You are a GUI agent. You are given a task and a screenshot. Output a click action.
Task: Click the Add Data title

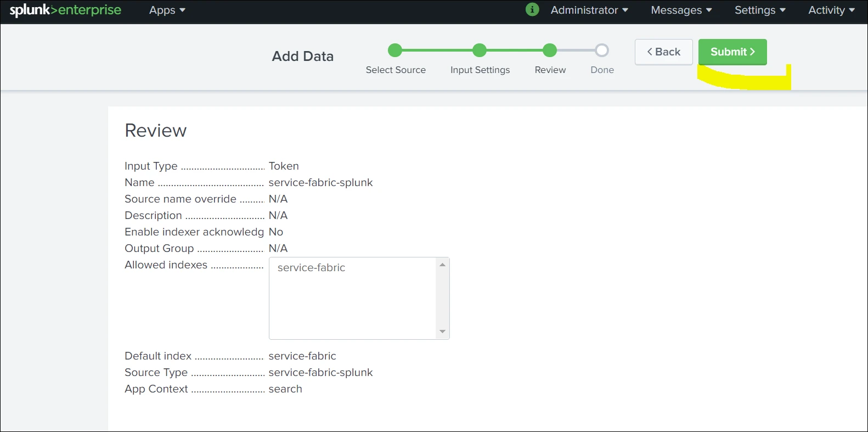[x=303, y=56]
